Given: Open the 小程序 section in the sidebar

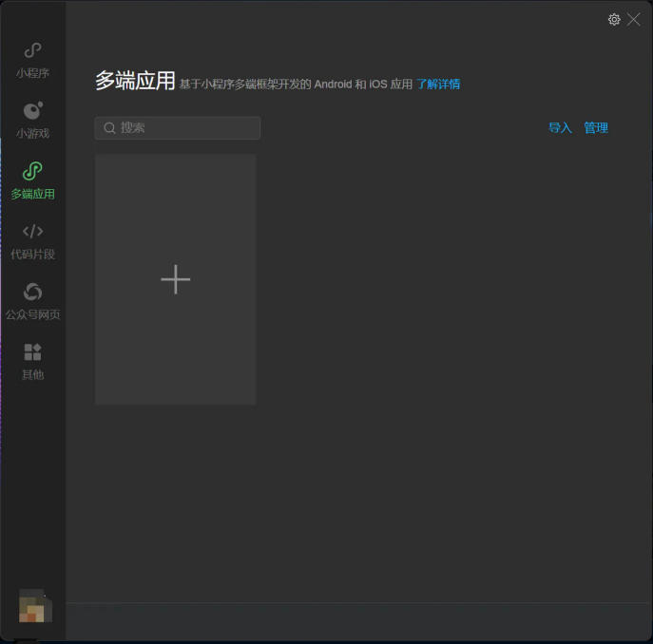Looking at the screenshot, I should (x=32, y=61).
